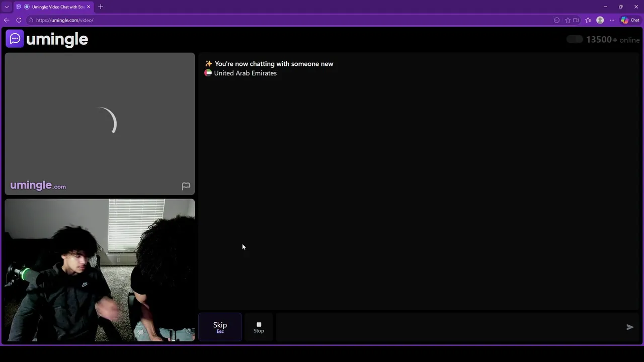Click the Umingle chat bubble logo icon
Image resolution: width=644 pixels, height=362 pixels.
[15, 39]
